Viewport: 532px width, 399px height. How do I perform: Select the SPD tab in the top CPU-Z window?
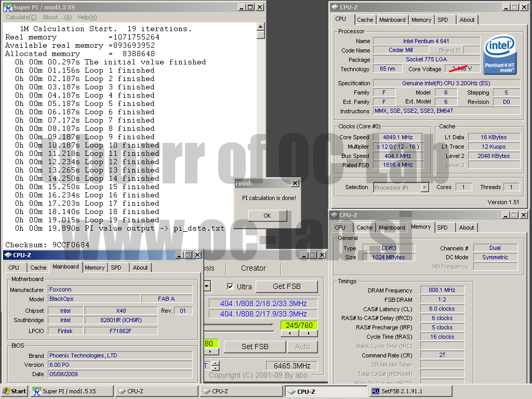tap(443, 20)
